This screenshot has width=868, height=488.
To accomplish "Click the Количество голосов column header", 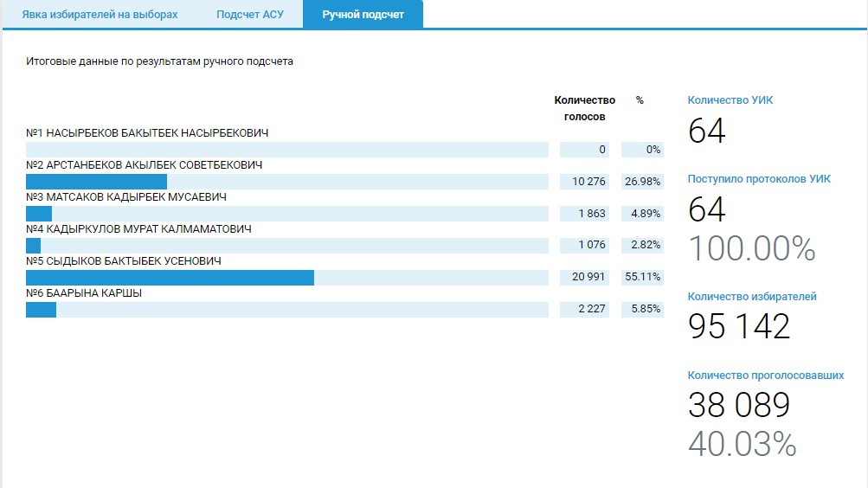I will tap(584, 108).
